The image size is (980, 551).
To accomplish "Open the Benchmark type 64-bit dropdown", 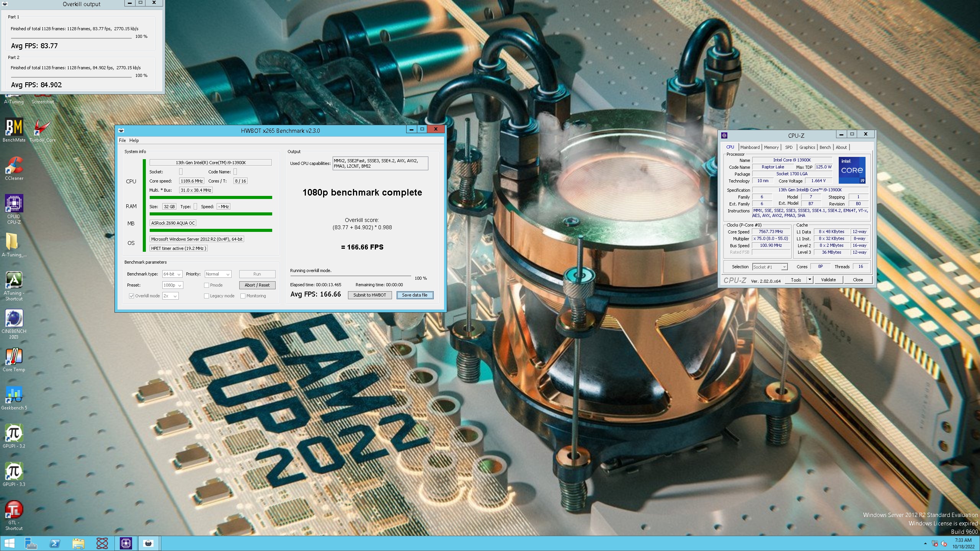I will (x=172, y=274).
